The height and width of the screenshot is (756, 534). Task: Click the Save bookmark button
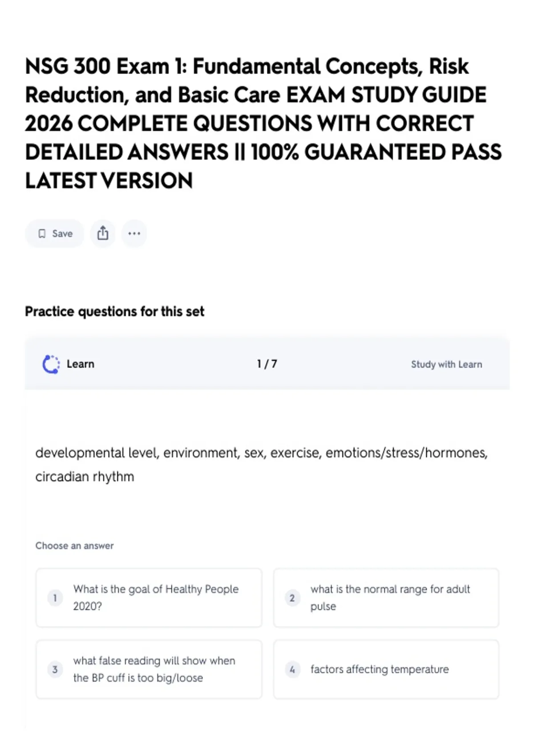54,233
